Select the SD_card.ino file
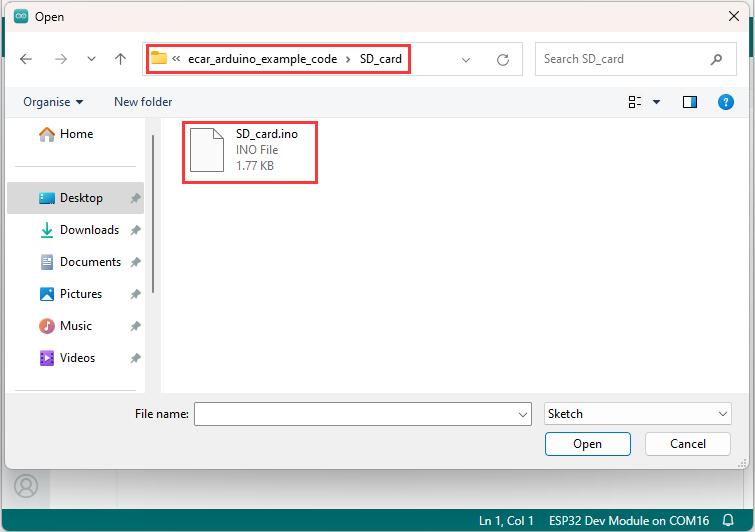Image resolution: width=755 pixels, height=532 pixels. (x=249, y=151)
